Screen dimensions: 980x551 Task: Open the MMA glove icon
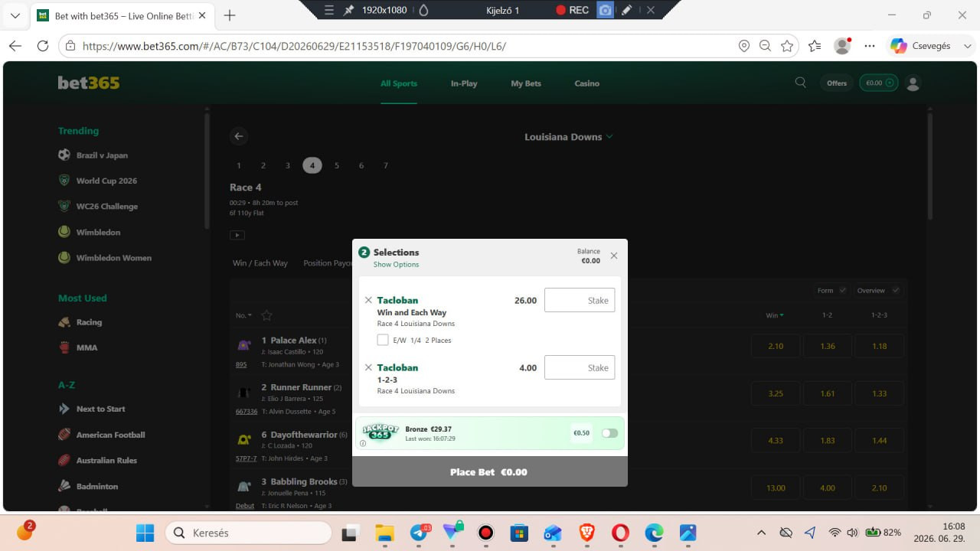point(64,347)
